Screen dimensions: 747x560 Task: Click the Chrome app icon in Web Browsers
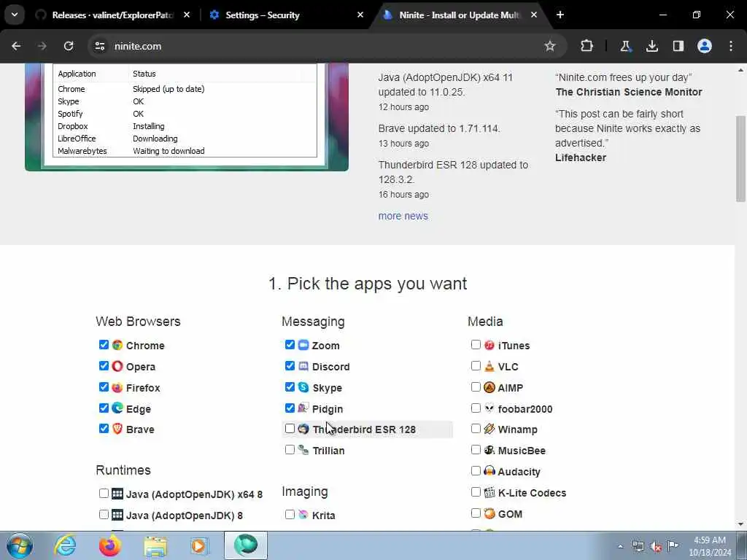pyautogui.click(x=117, y=345)
